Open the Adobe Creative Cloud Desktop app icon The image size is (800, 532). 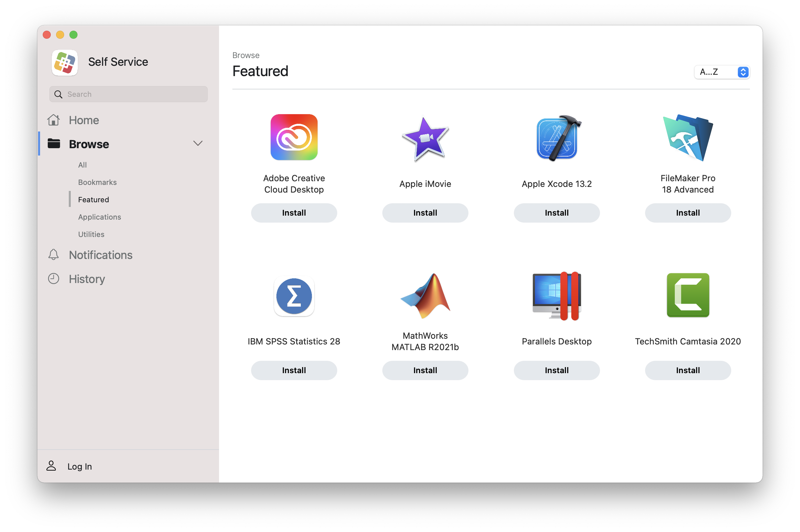[x=294, y=137]
